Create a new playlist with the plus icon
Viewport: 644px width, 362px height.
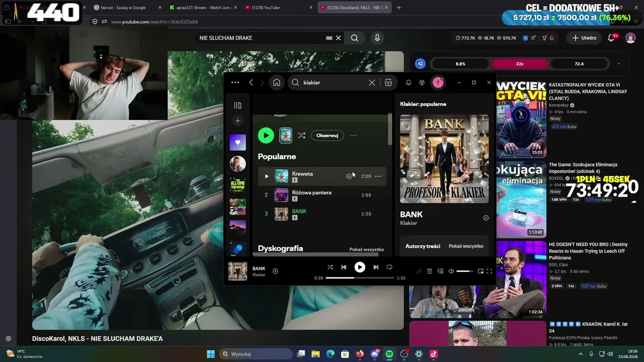click(x=238, y=121)
